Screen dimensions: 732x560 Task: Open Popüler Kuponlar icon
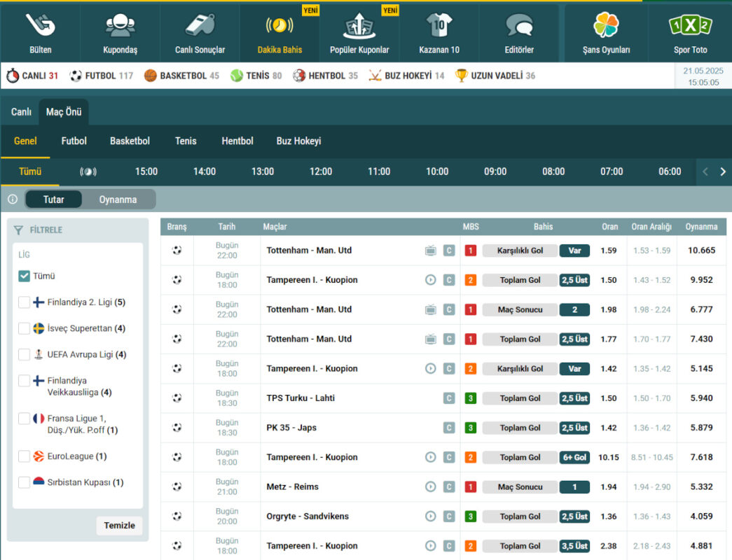coord(359,26)
